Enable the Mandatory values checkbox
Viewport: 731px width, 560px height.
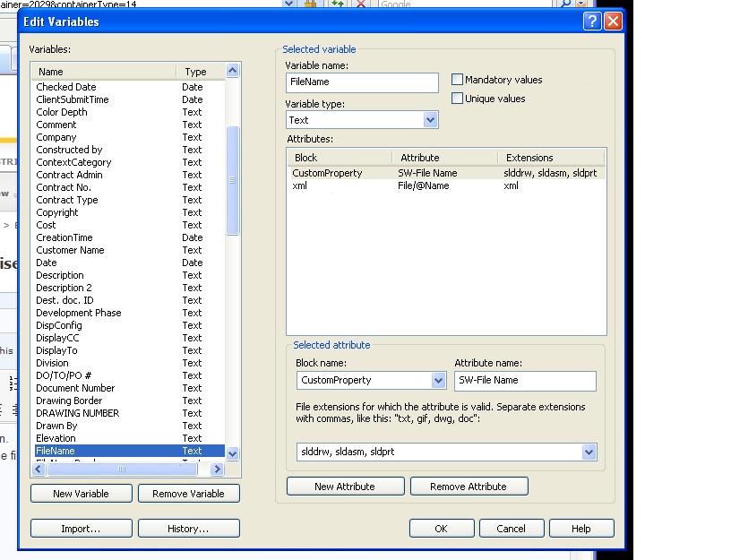457,79
